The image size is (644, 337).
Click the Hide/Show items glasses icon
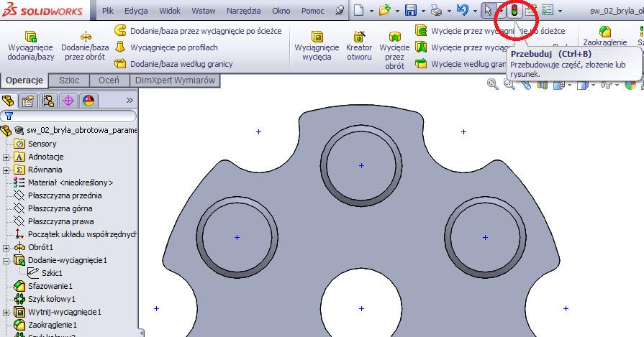click(x=606, y=85)
